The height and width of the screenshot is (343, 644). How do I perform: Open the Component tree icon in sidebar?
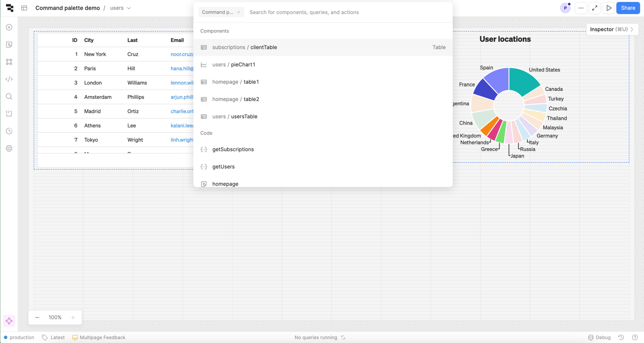click(x=9, y=62)
